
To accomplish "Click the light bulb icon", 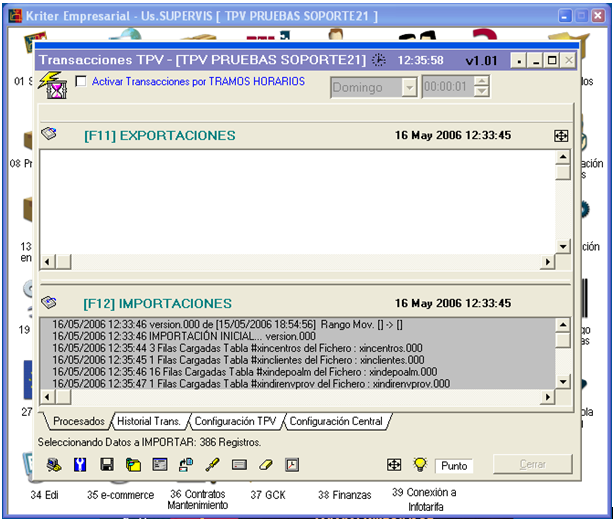I will click(420, 465).
